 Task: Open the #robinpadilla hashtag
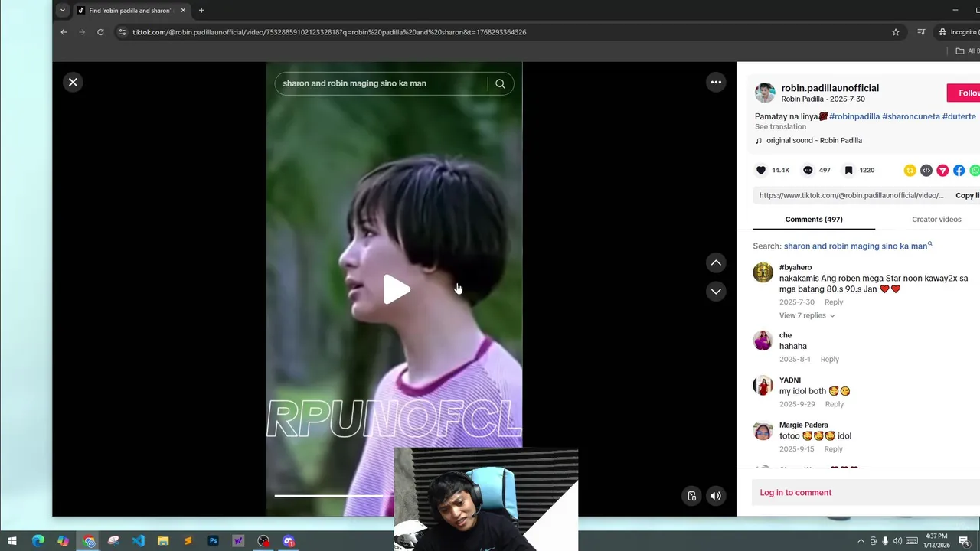point(854,116)
